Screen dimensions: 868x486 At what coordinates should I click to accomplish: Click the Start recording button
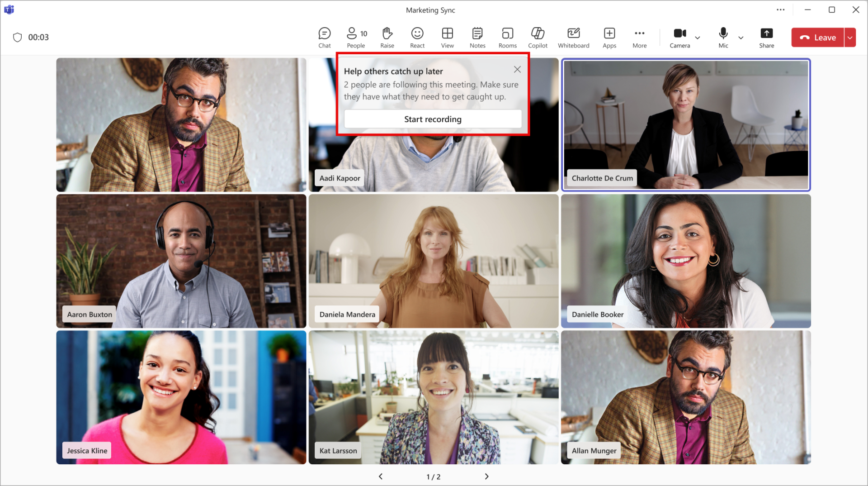click(x=433, y=119)
